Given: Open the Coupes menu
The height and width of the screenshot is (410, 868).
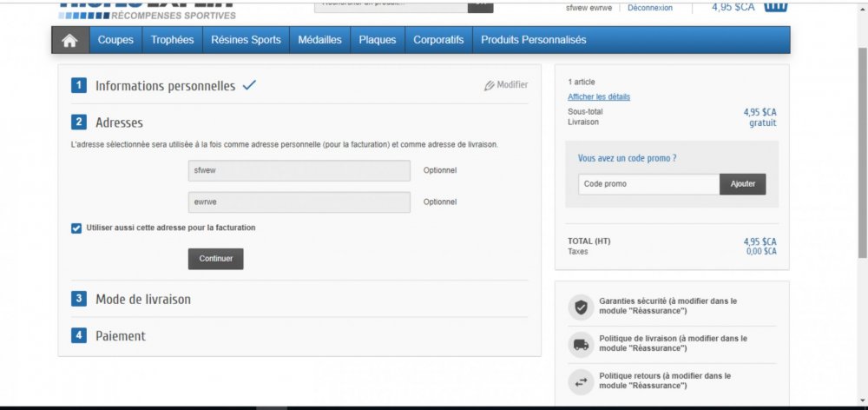Looking at the screenshot, I should 115,40.
